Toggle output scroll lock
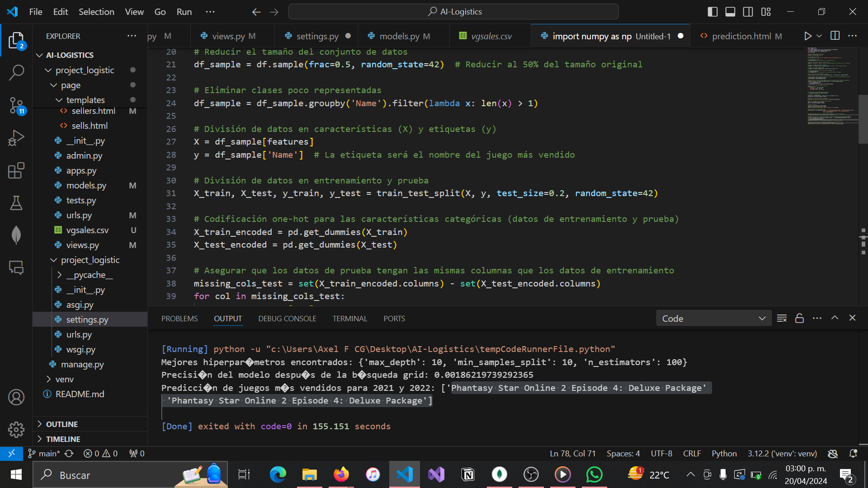The height and width of the screenshot is (488, 868). [799, 319]
